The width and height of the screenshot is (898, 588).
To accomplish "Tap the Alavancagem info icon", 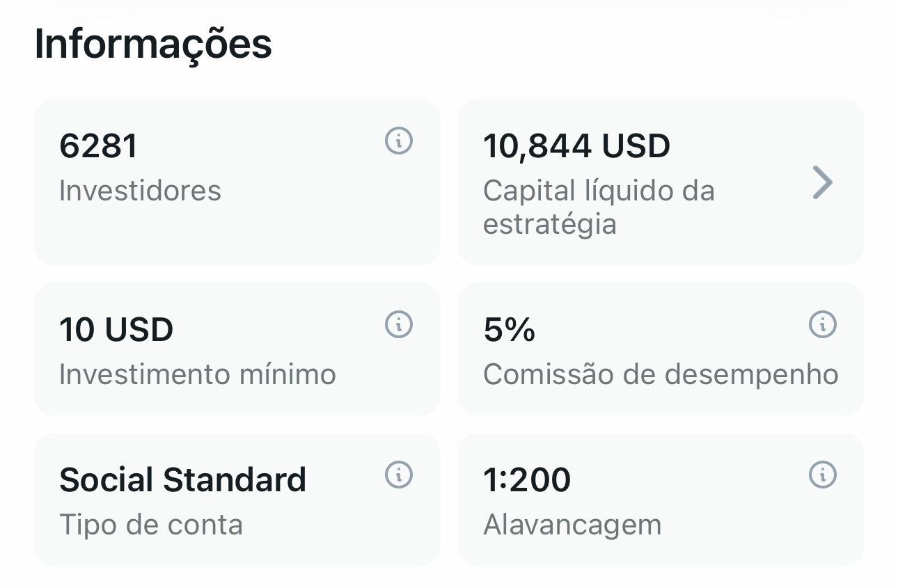I will click(x=822, y=475).
